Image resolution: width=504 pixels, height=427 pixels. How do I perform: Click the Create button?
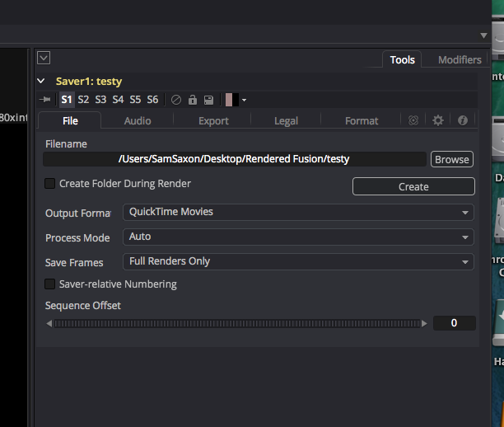point(413,186)
